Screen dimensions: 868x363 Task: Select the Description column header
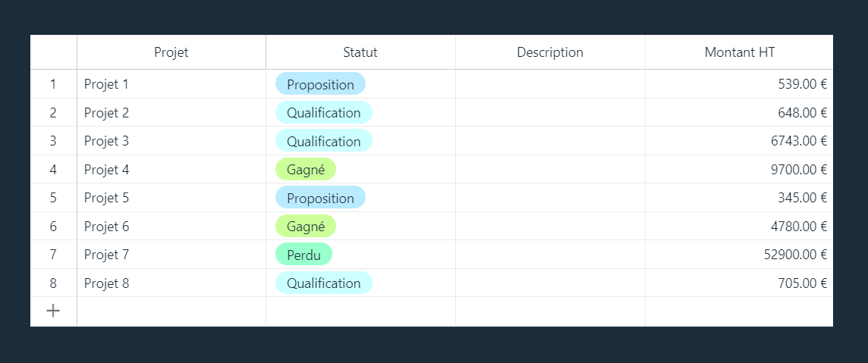point(550,52)
